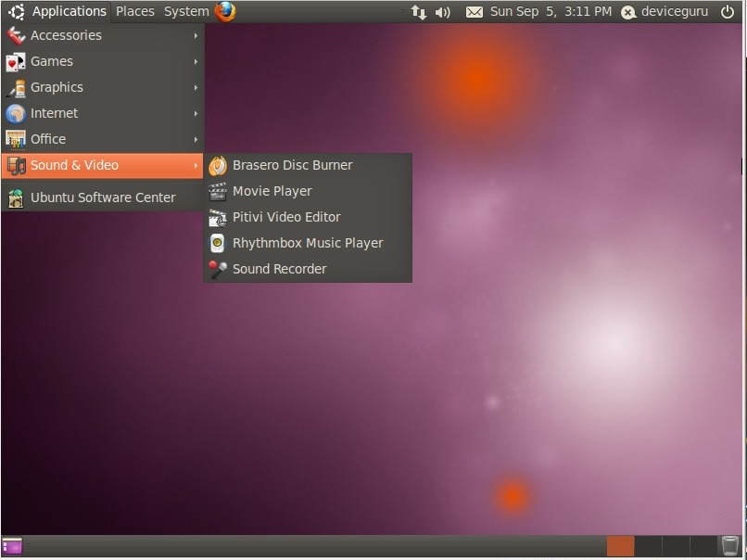Image resolution: width=747 pixels, height=560 pixels.
Task: Open the Internet submenu
Action: point(103,113)
